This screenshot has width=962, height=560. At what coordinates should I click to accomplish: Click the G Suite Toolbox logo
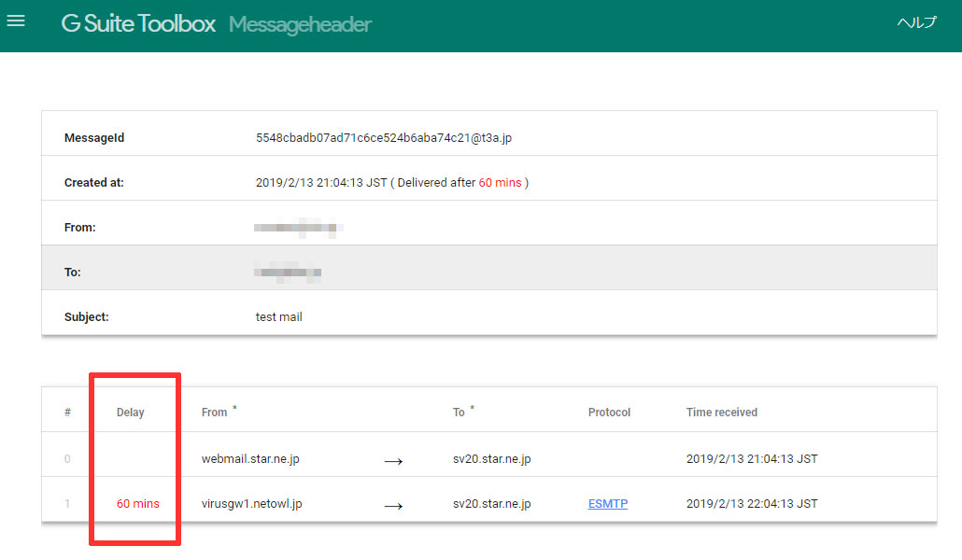point(138,24)
